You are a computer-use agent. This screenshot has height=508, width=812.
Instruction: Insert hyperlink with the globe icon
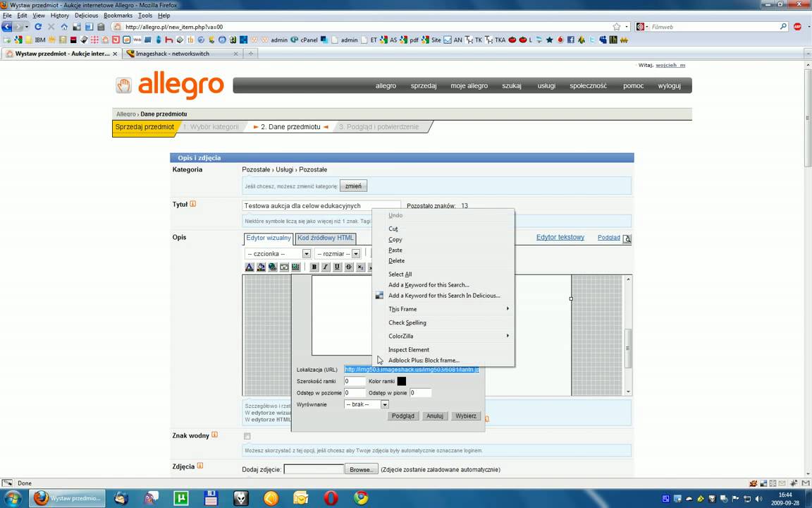point(272,267)
